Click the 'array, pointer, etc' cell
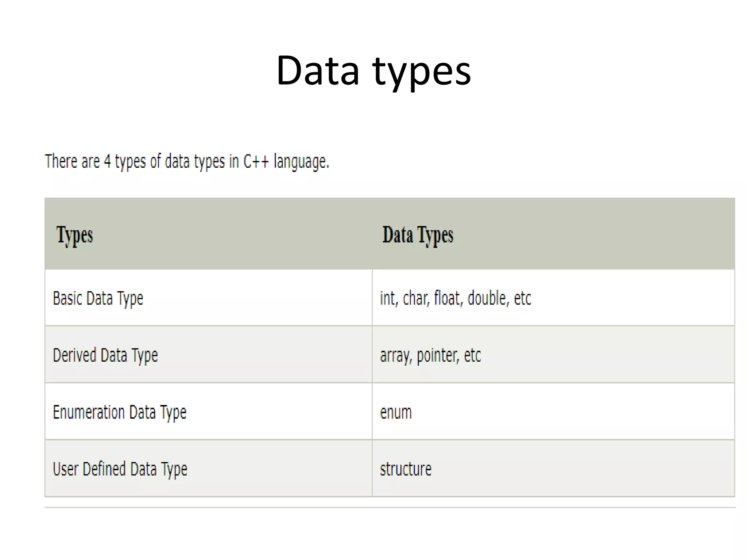 [430, 355]
